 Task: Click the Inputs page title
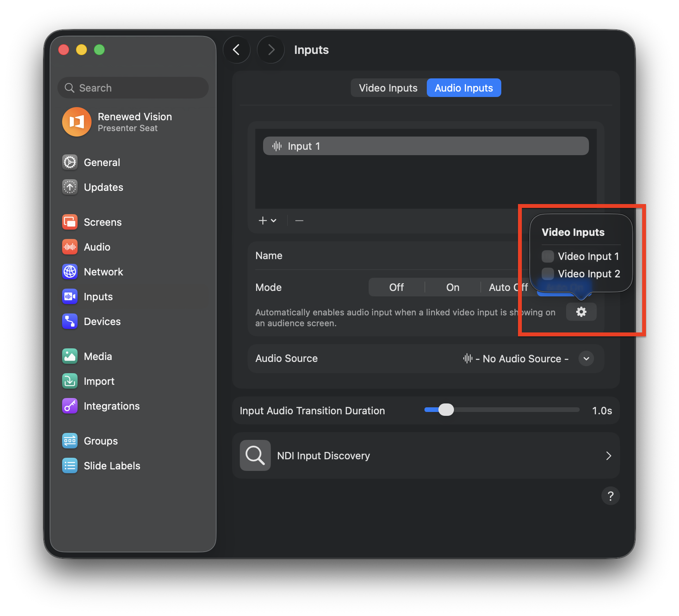pos(311,50)
